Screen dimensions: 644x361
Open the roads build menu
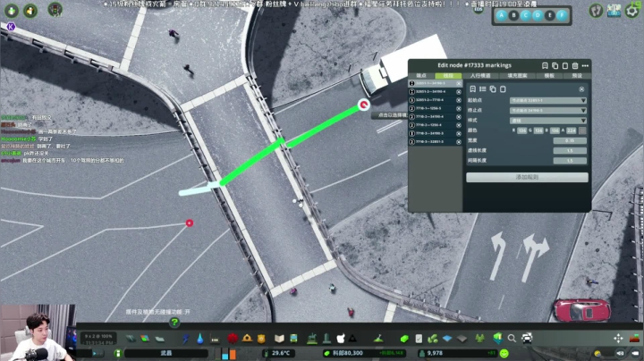(131, 339)
